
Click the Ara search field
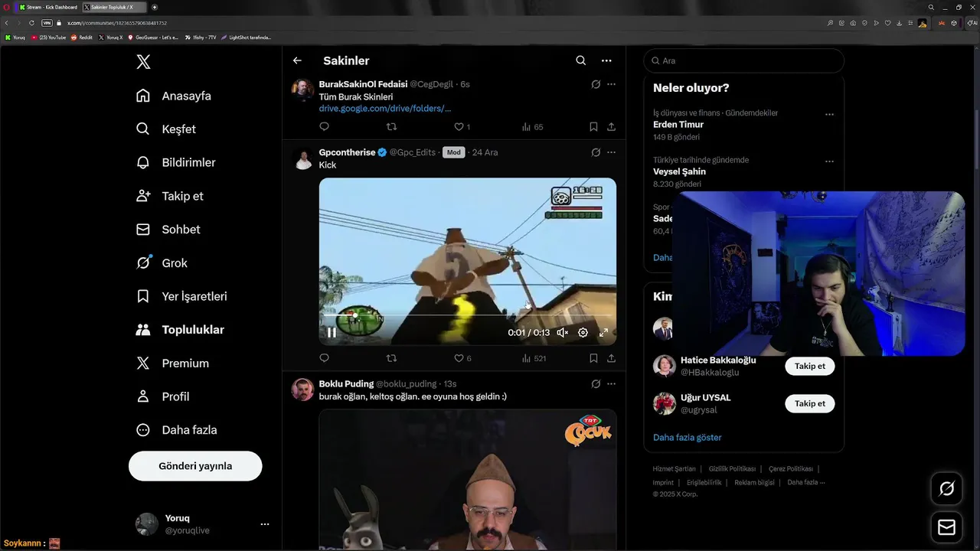[744, 60]
